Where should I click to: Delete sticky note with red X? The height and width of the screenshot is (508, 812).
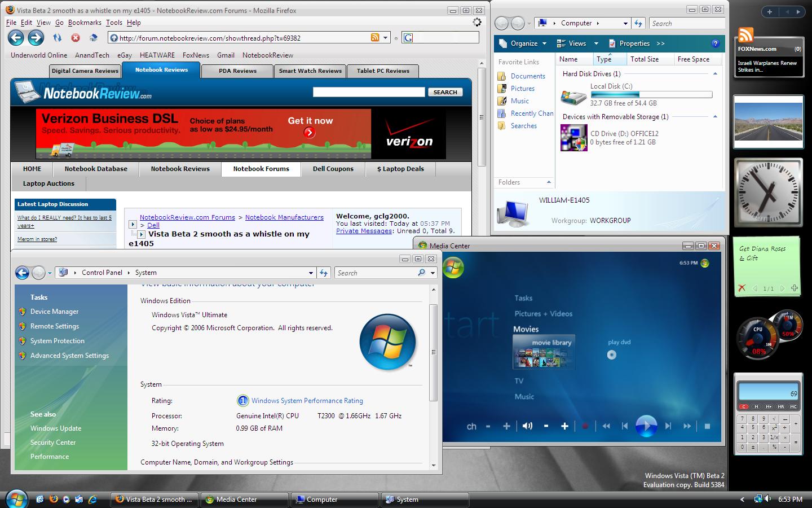[742, 288]
